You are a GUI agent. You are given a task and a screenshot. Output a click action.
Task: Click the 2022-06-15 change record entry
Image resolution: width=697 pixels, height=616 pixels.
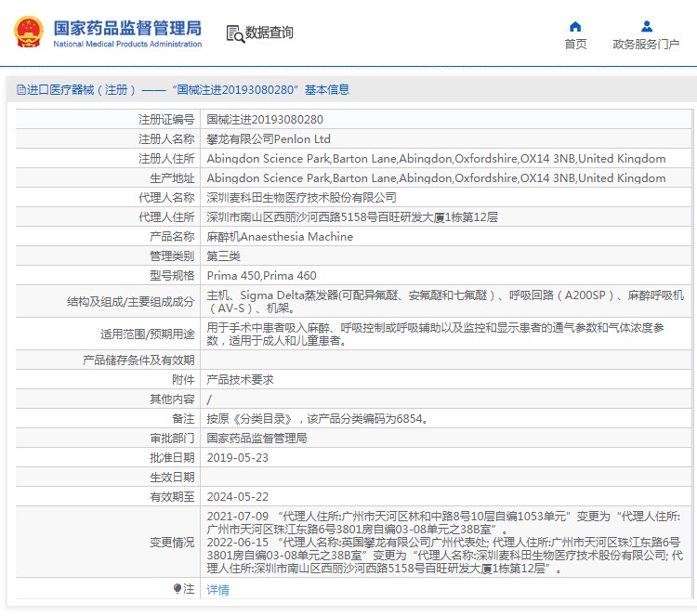point(445,555)
